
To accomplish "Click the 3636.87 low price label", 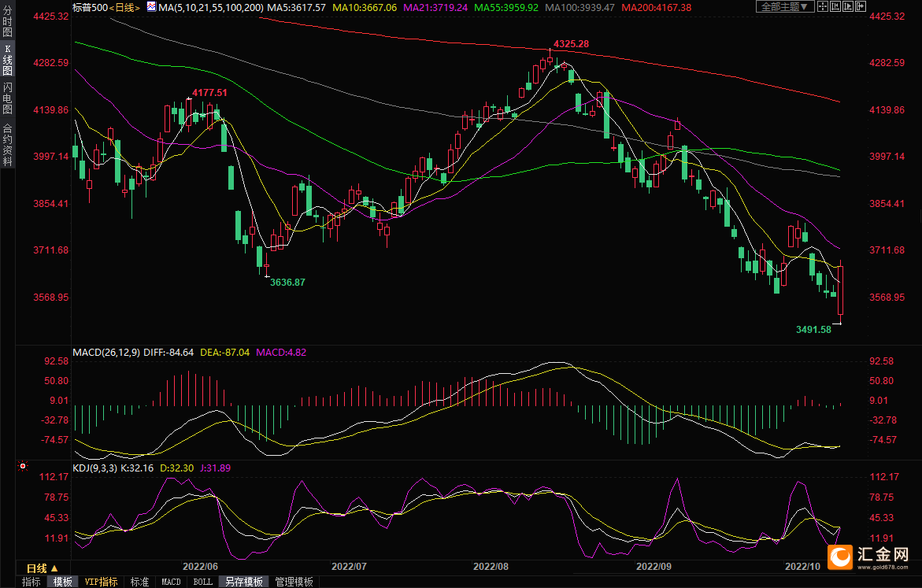I will [x=287, y=283].
